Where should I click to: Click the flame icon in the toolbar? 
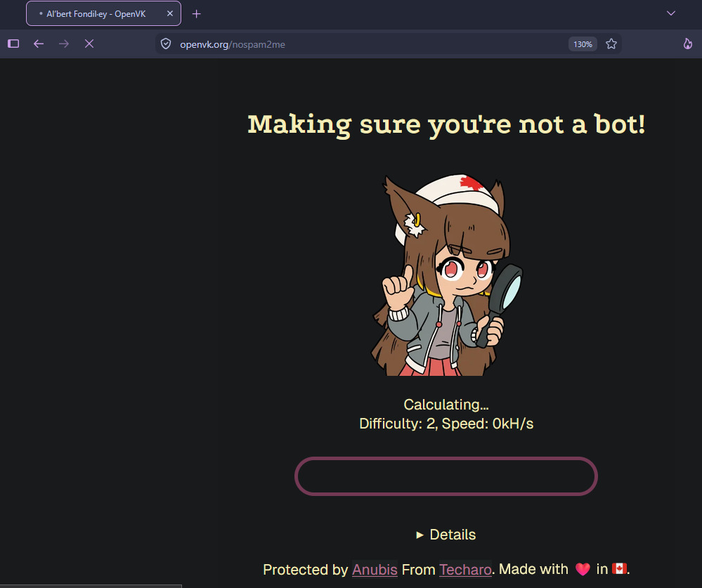[688, 44]
